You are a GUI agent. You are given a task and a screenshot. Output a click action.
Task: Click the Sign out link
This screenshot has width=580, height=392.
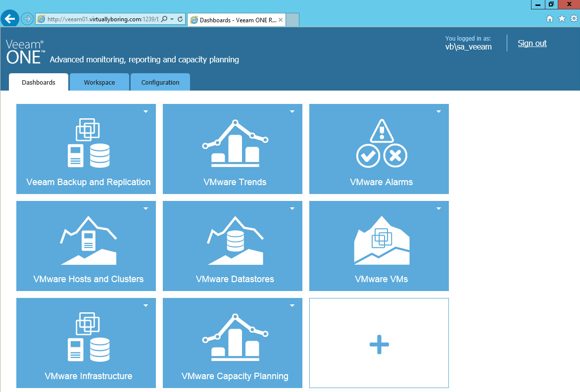click(x=532, y=44)
